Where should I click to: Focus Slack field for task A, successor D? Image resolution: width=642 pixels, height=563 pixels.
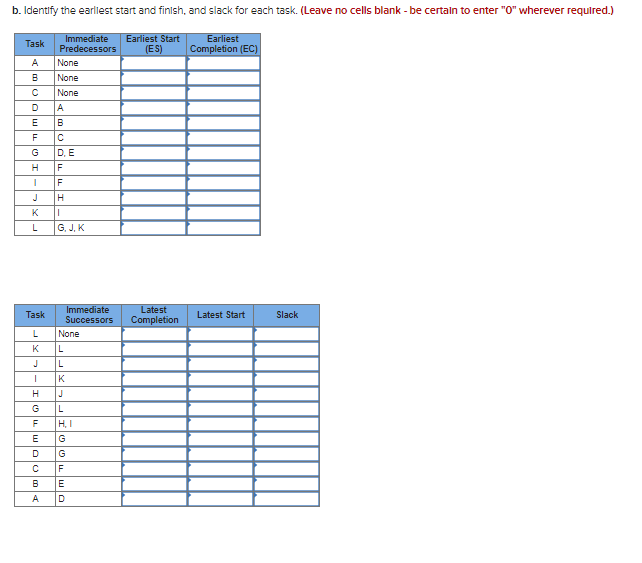287,499
